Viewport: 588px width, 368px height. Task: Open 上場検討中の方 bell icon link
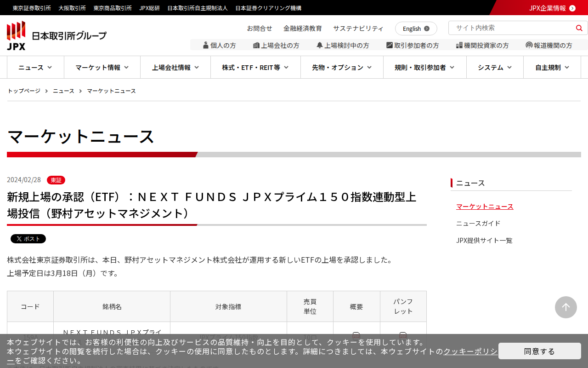(343, 45)
